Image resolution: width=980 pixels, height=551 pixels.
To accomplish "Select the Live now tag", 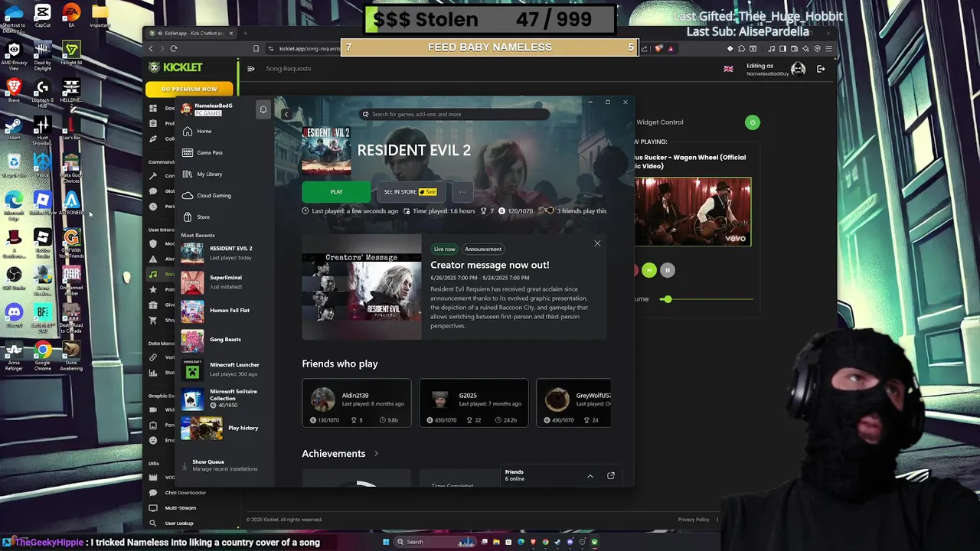I will click(444, 249).
